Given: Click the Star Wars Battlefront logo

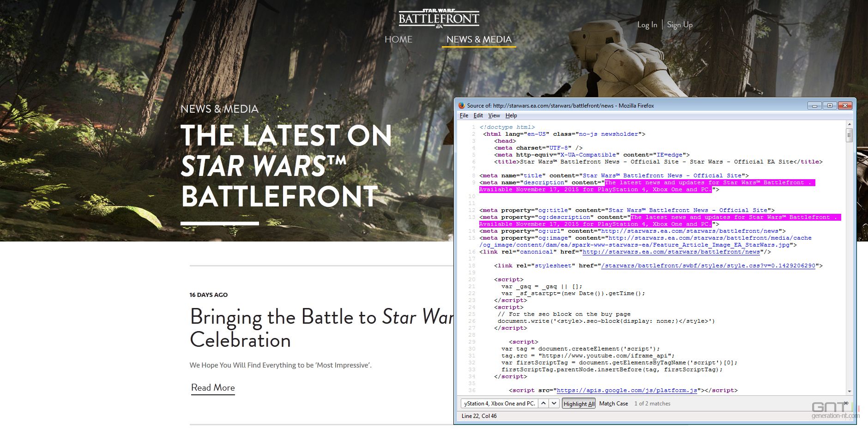Looking at the screenshot, I should 439,18.
